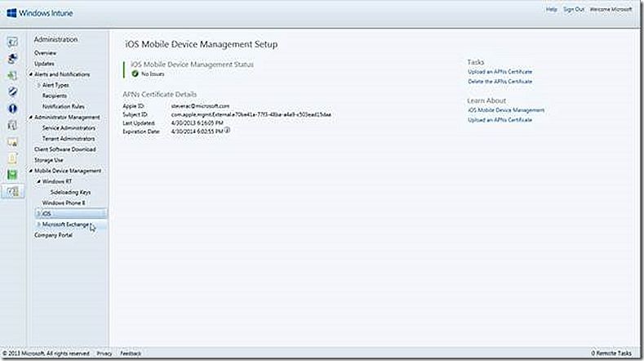Select Mobile Device Management label

click(x=68, y=171)
